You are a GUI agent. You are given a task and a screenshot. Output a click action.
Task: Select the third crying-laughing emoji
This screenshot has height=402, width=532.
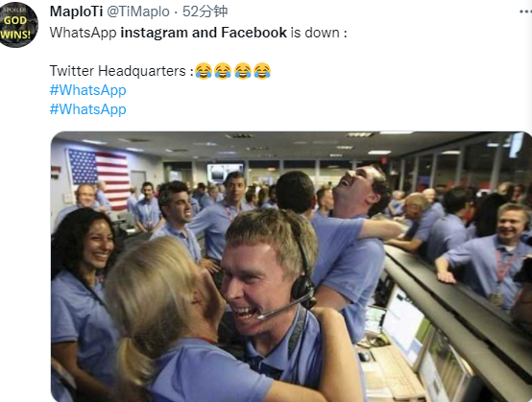(x=243, y=71)
